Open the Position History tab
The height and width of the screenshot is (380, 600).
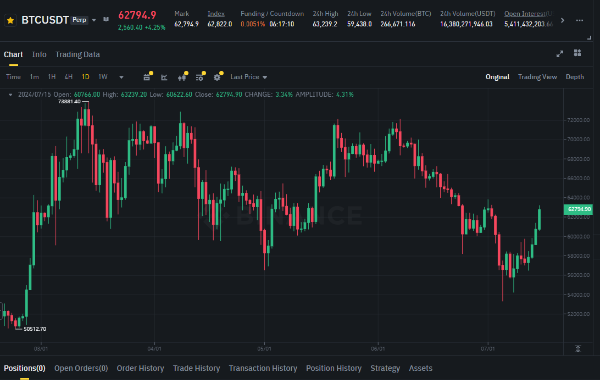(334, 368)
